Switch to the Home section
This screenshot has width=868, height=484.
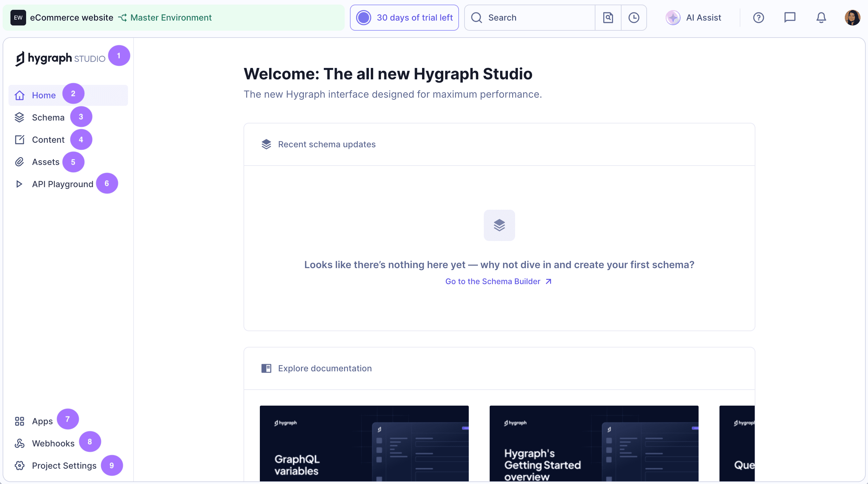click(43, 95)
